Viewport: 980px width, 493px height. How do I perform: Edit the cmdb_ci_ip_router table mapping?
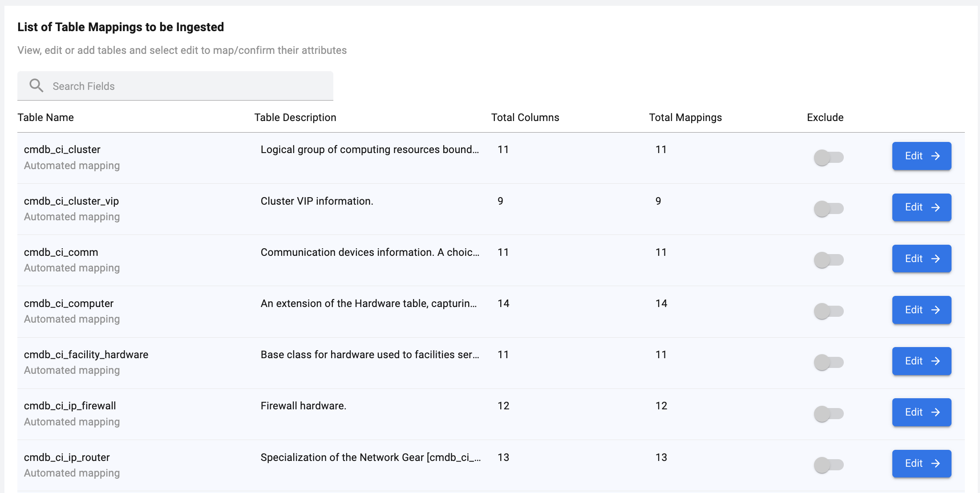(922, 463)
